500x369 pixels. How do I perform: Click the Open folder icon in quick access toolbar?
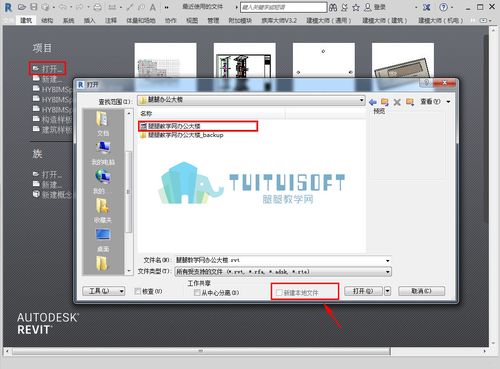[x=22, y=7]
